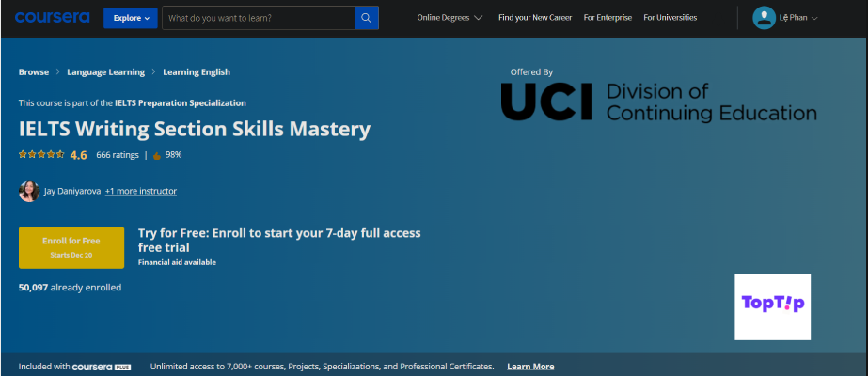Click Enroll for Free button
The width and height of the screenshot is (868, 376).
[x=71, y=248]
